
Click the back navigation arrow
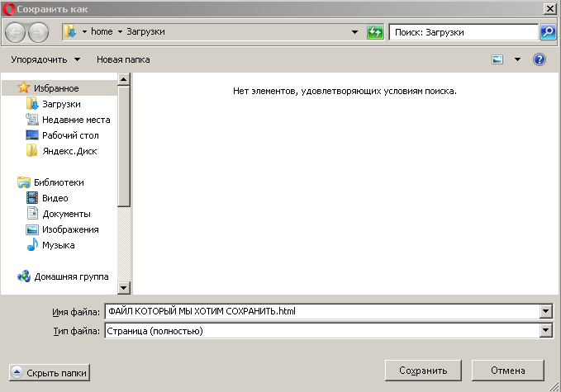tap(15, 32)
